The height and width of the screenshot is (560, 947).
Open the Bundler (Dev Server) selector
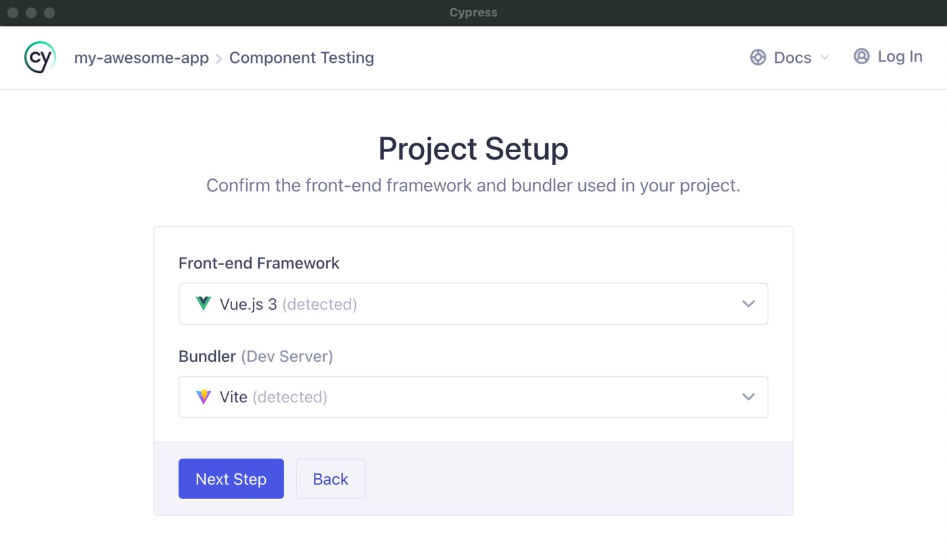pyautogui.click(x=473, y=397)
